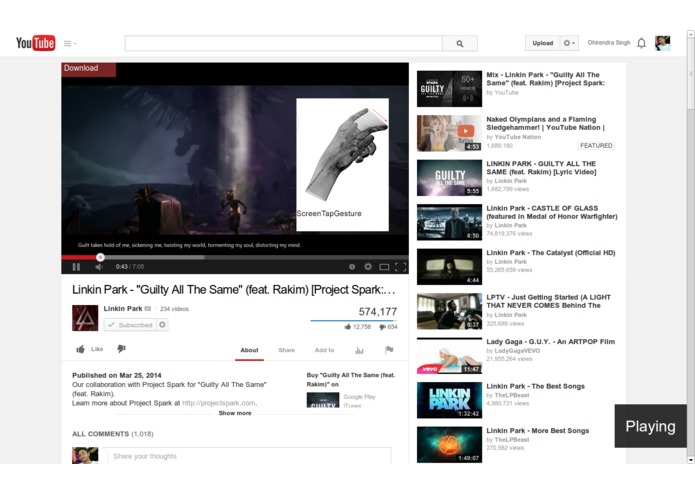Image resolution: width=695 pixels, height=494 pixels.
Task: Open the Dhirendra Singh account name
Action: coord(609,43)
